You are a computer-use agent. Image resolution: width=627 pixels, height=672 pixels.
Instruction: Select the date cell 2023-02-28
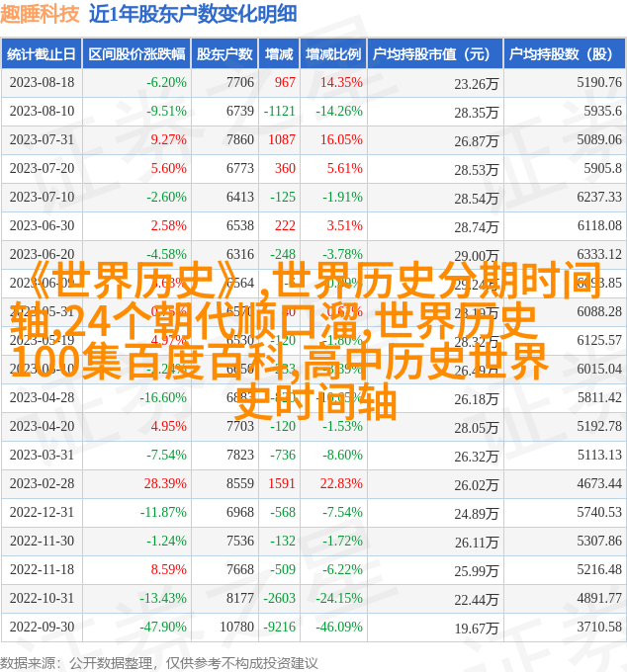pyautogui.click(x=42, y=483)
